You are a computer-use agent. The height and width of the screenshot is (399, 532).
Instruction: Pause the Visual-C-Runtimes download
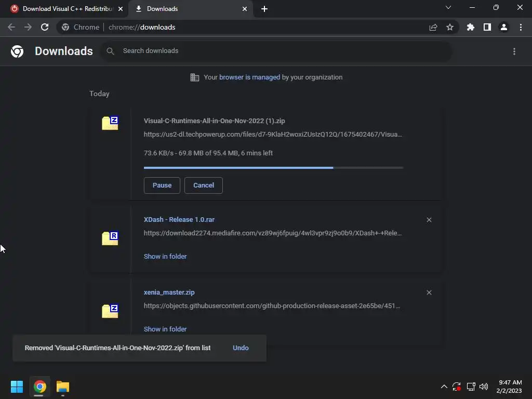162,185
